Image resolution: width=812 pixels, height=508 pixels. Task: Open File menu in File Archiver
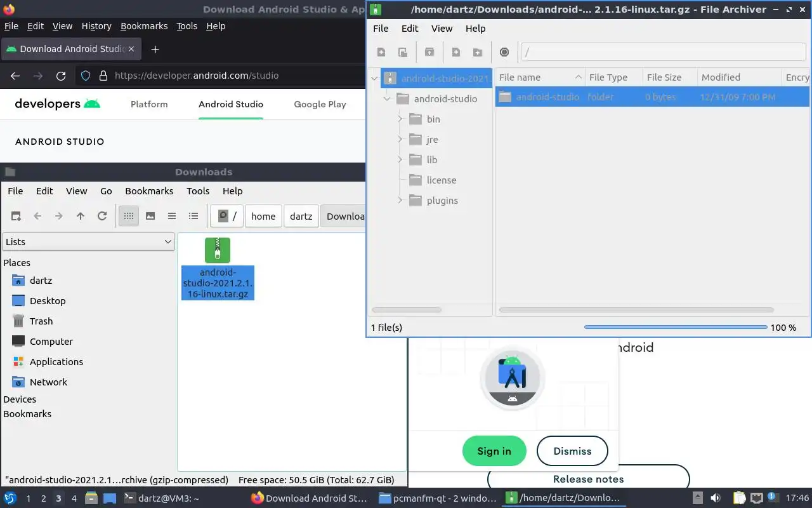[x=381, y=29]
